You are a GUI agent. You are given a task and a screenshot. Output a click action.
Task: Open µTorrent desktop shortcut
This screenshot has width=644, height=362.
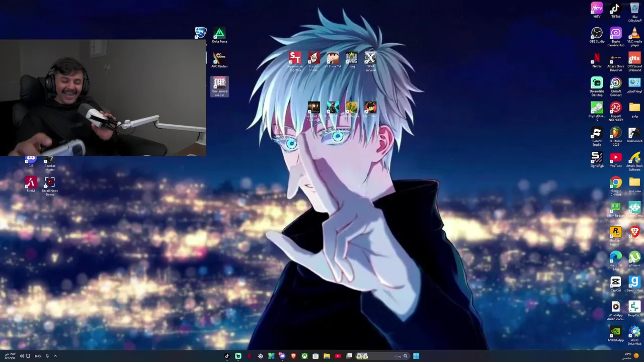(x=634, y=258)
